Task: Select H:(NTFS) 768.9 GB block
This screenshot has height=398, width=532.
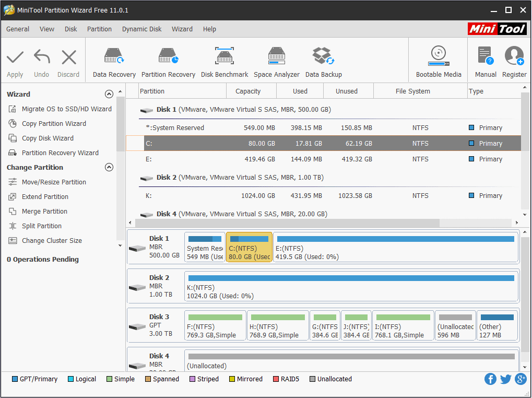Action: (278, 325)
